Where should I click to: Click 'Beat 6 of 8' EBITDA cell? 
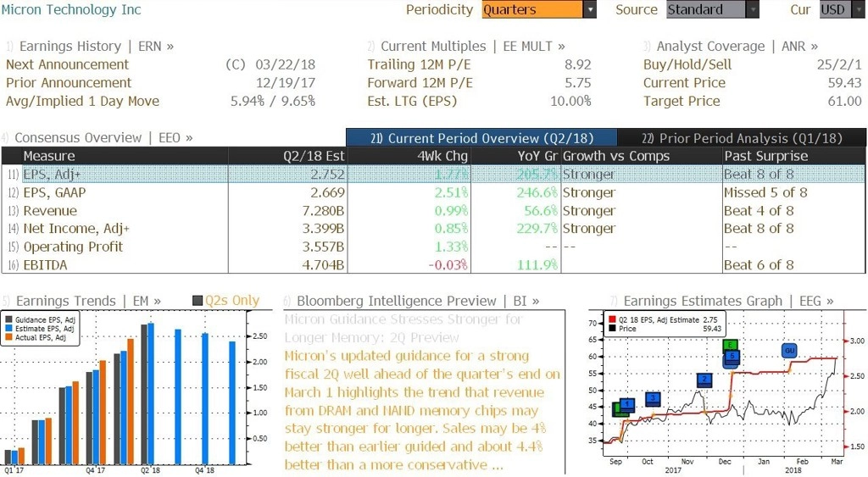759,265
